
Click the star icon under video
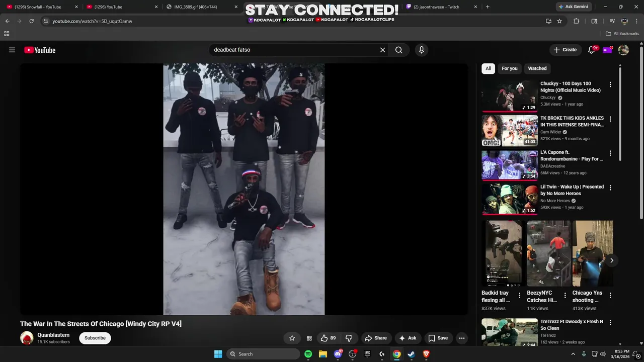click(x=292, y=338)
